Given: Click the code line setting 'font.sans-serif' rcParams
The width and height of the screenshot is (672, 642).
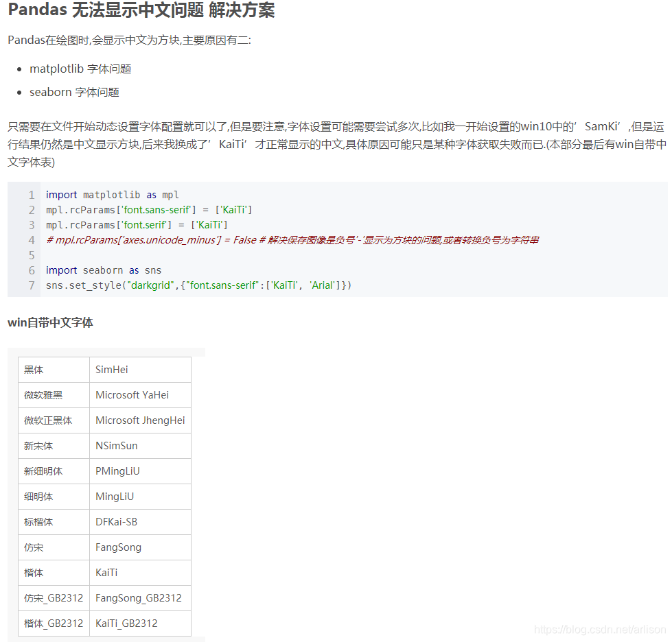Looking at the screenshot, I should click(149, 210).
